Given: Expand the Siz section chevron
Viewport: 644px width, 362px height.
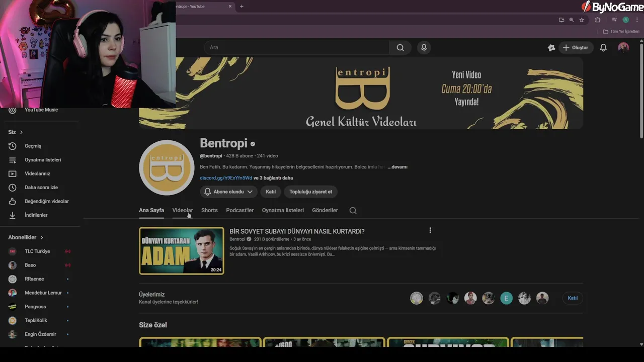Looking at the screenshot, I should [21, 132].
